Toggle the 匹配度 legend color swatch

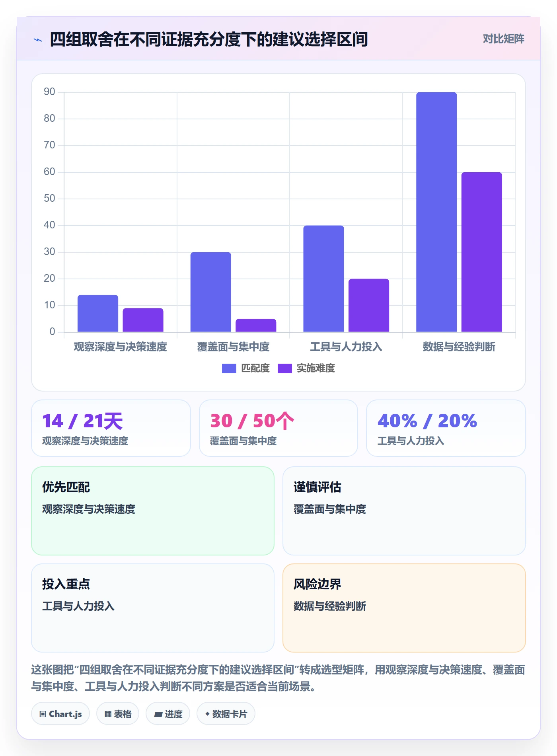point(229,368)
